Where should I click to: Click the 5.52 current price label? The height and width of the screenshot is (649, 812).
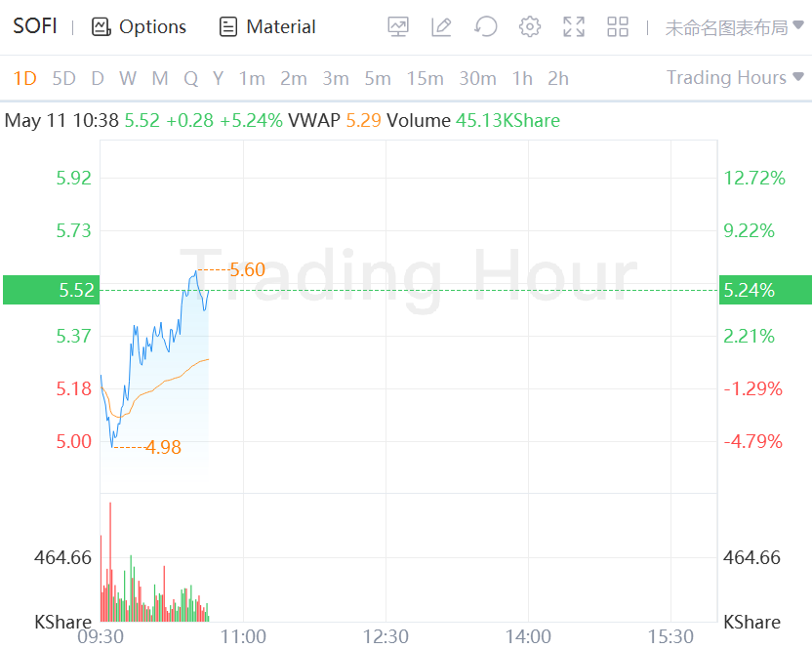coord(76,290)
